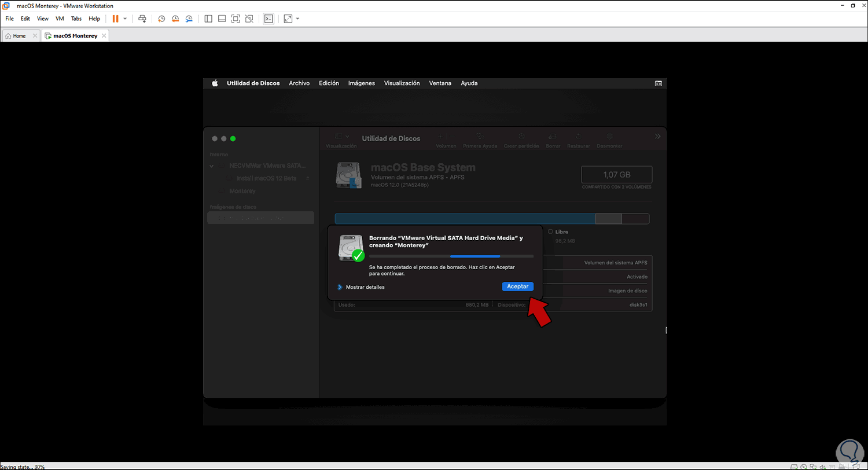The image size is (868, 470).
Task: Click the revert to snapshot icon
Action: [x=175, y=19]
